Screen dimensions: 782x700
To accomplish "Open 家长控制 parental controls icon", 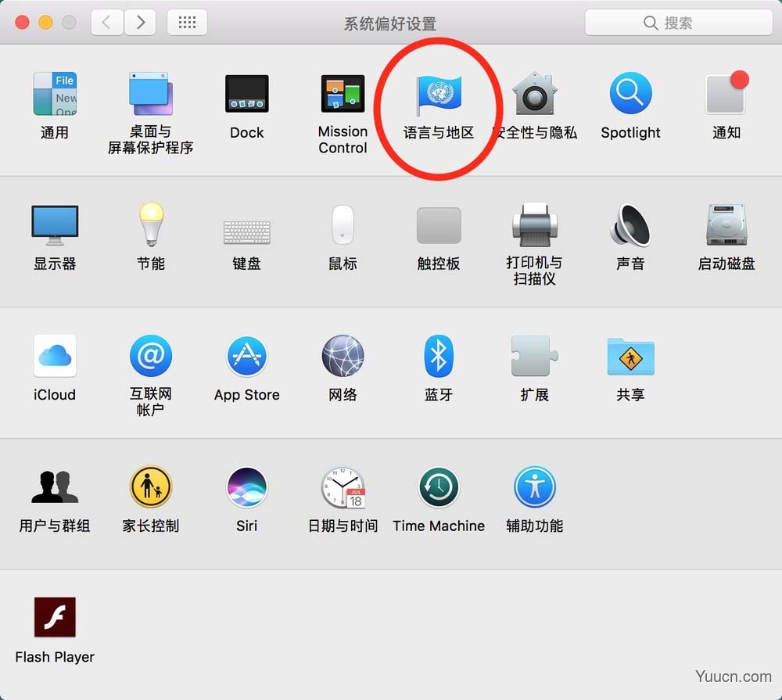I will 151,487.
